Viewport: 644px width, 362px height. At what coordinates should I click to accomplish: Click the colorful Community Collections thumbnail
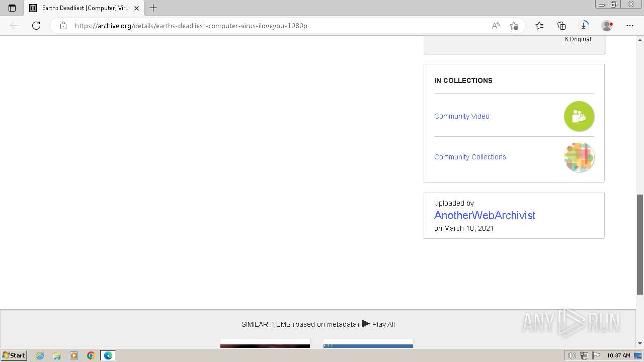[579, 157]
